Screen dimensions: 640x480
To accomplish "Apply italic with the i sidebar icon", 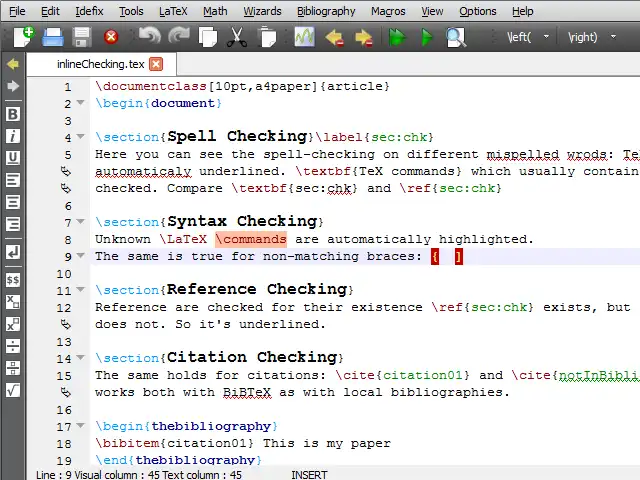I will pyautogui.click(x=13, y=136).
